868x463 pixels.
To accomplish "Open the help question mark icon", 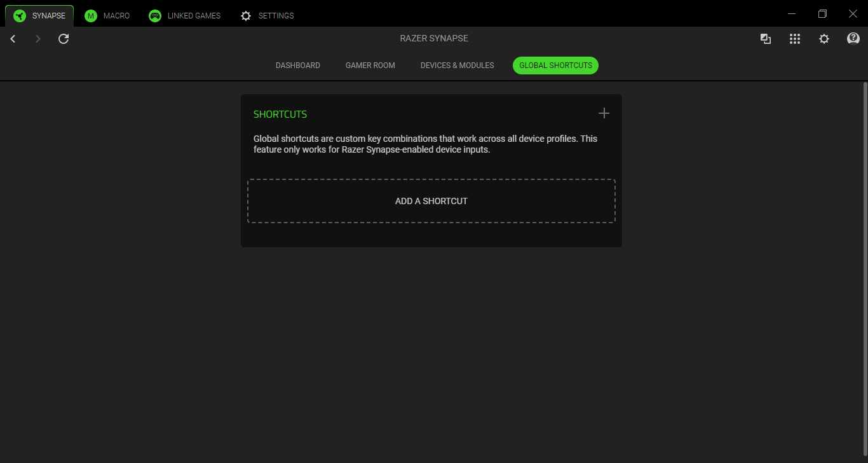I will (853, 39).
